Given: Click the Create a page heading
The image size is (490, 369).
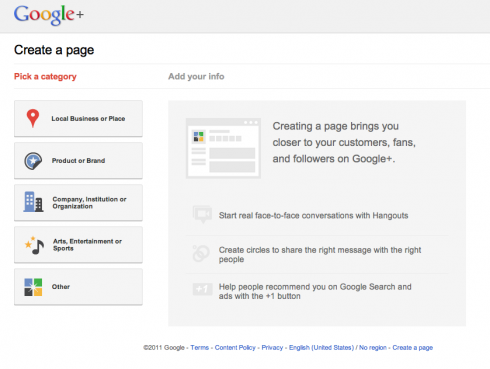Looking at the screenshot, I should click(x=54, y=50).
